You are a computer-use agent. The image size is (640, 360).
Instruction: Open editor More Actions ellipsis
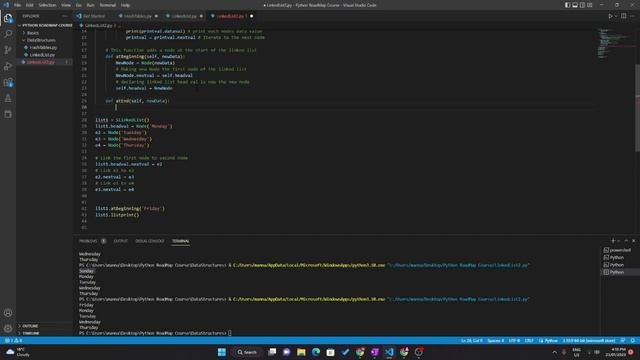point(632,16)
